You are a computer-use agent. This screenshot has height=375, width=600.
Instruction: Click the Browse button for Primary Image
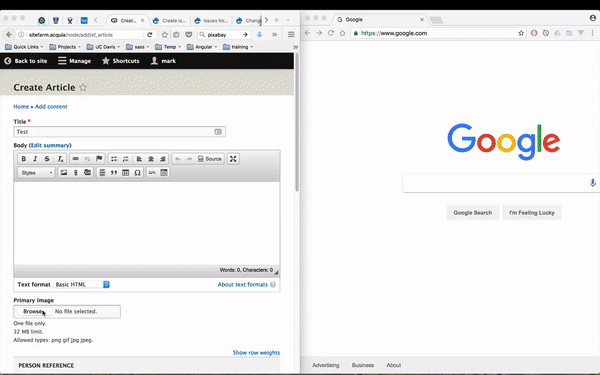pyautogui.click(x=33, y=311)
